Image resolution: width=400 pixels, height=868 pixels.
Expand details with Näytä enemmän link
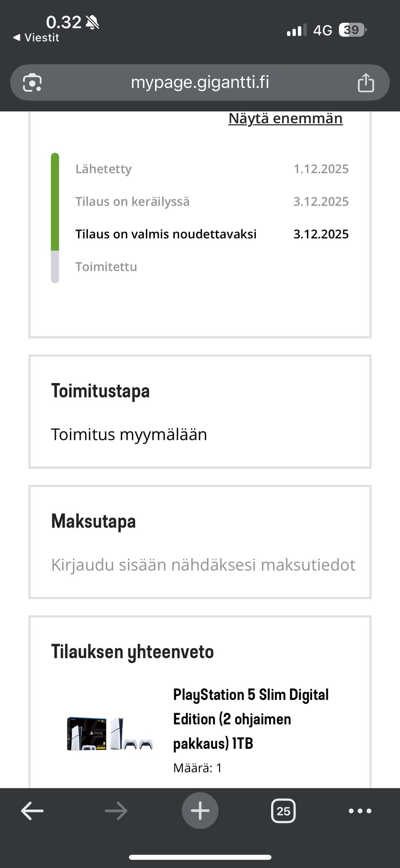[x=285, y=118]
